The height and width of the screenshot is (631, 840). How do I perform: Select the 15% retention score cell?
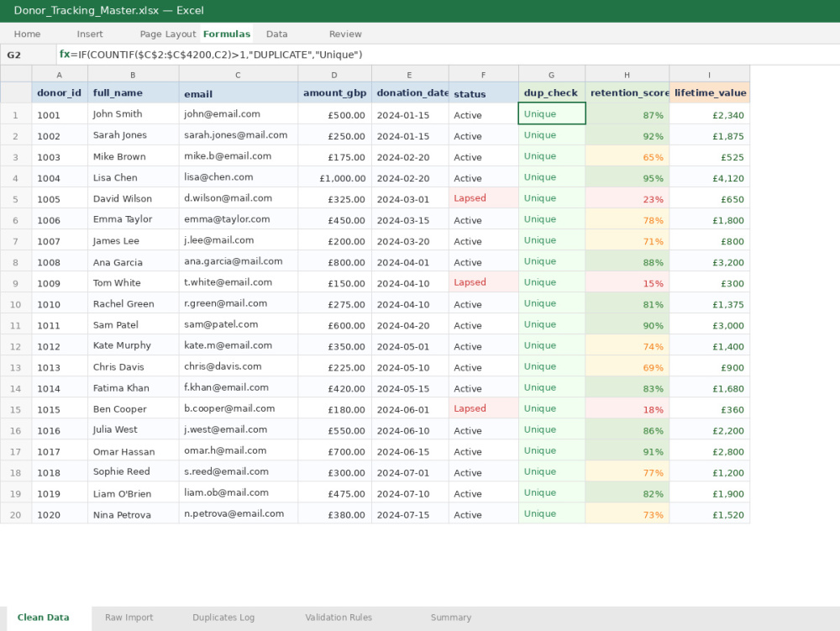point(627,283)
